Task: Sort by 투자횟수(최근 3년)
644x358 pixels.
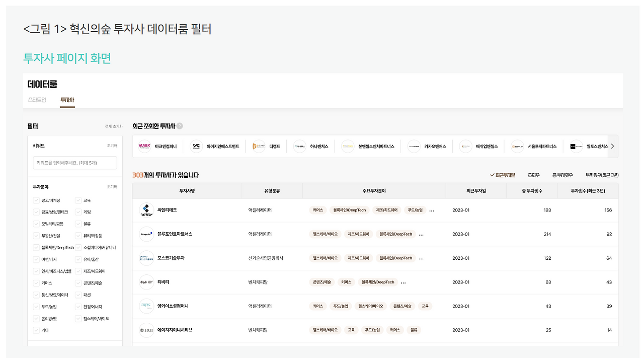Action: coord(602,175)
